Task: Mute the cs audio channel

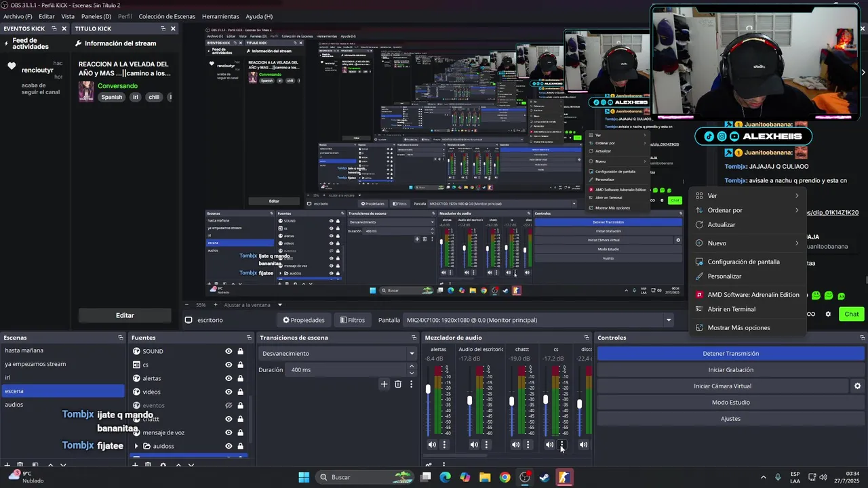Action: point(550,445)
